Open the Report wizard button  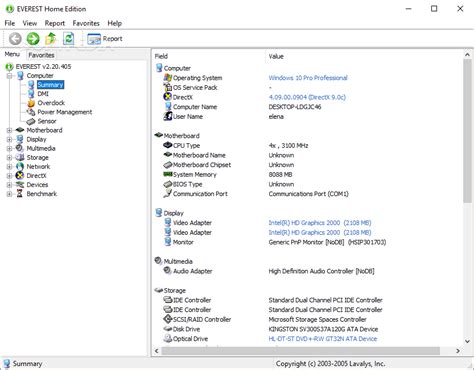(x=105, y=39)
